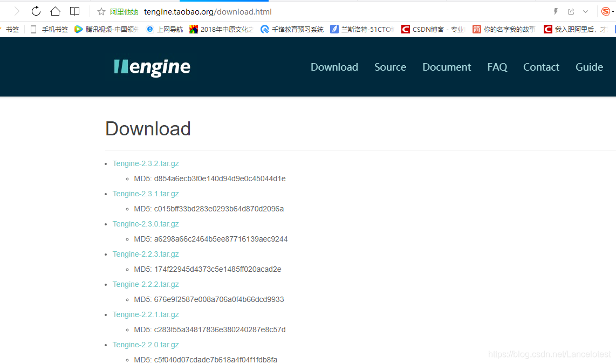Open 兰斯洛特-51CTO bookmark

(362, 30)
